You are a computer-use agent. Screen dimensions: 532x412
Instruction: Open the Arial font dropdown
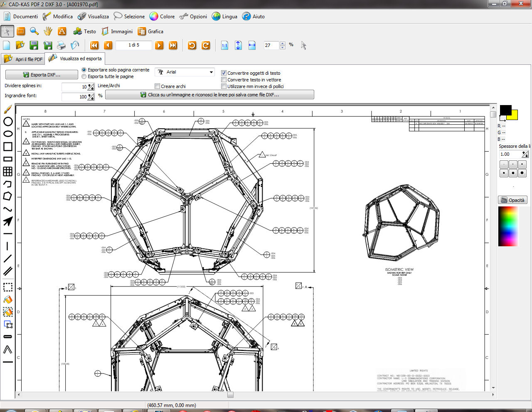tap(211, 72)
